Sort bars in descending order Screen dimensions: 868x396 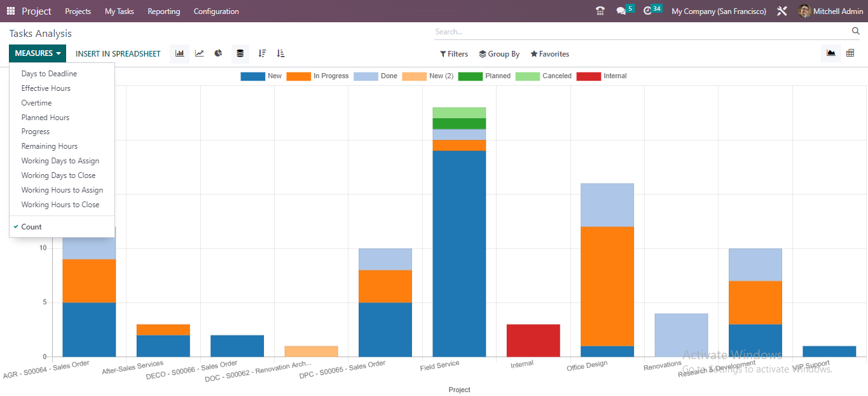point(262,53)
